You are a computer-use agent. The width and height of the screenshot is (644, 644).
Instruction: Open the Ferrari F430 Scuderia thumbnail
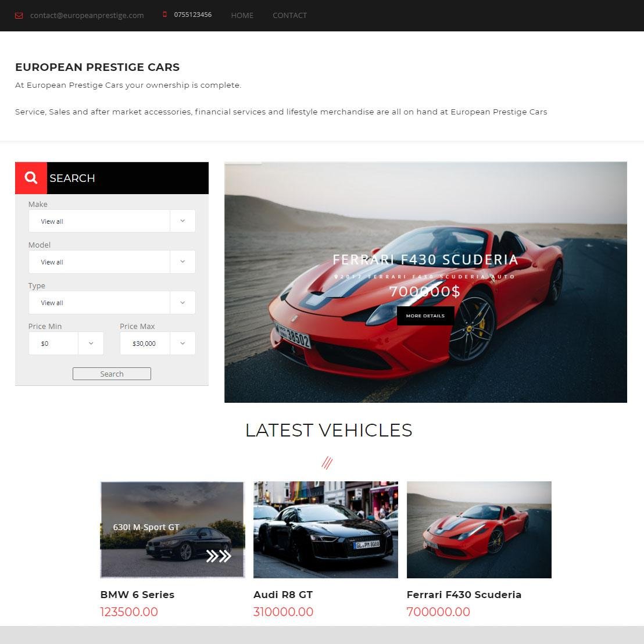pos(479,530)
